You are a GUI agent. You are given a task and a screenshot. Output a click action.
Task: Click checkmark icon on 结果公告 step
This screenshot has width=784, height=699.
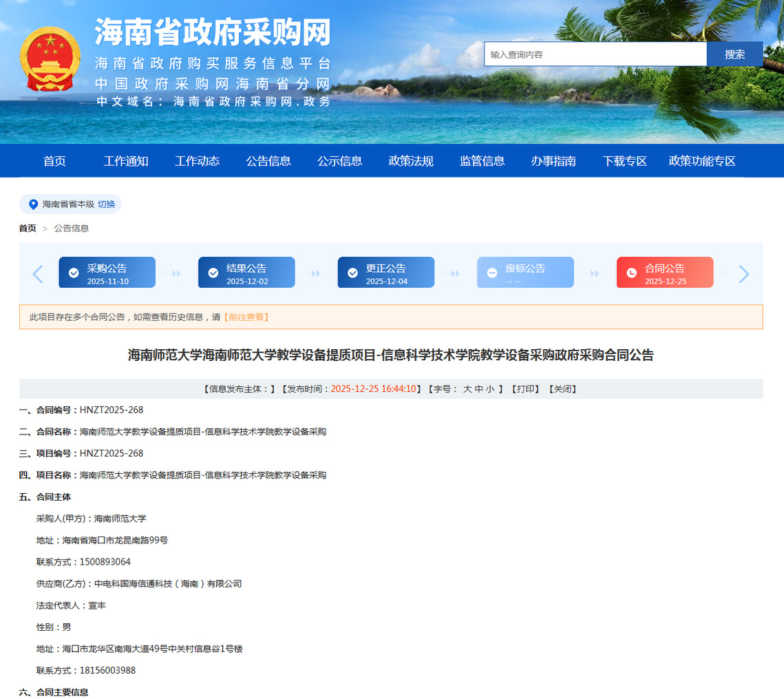213,273
